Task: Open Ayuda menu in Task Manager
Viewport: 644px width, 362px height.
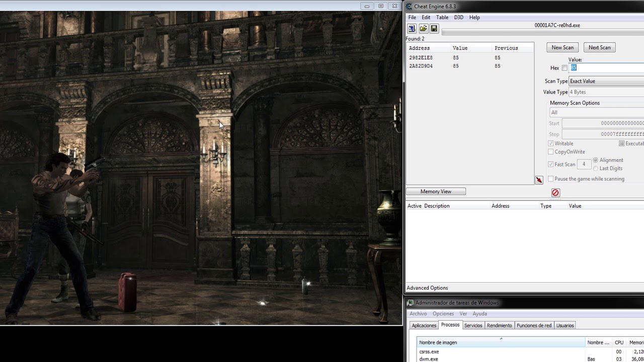Action: pyautogui.click(x=479, y=314)
